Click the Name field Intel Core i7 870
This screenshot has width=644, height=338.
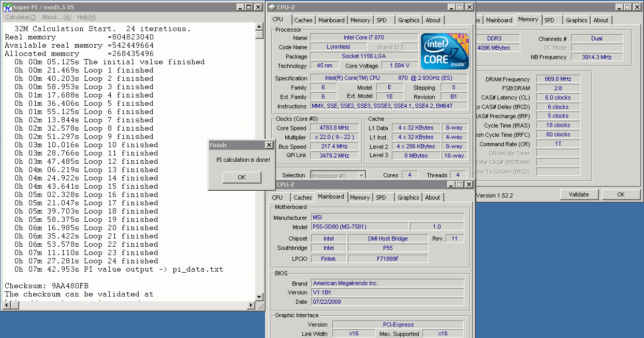pyautogui.click(x=364, y=38)
